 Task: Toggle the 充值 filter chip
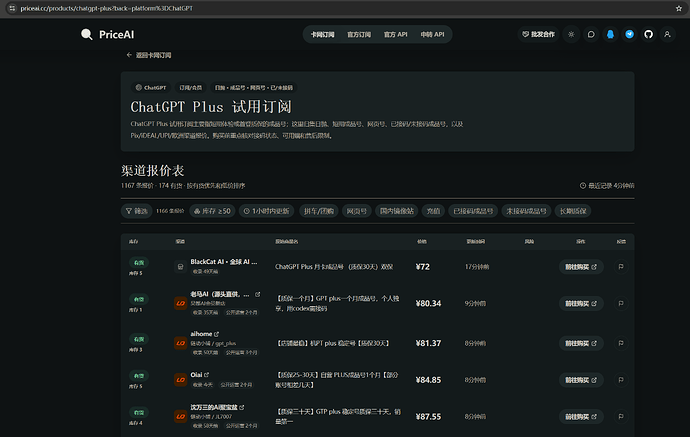pyautogui.click(x=433, y=211)
